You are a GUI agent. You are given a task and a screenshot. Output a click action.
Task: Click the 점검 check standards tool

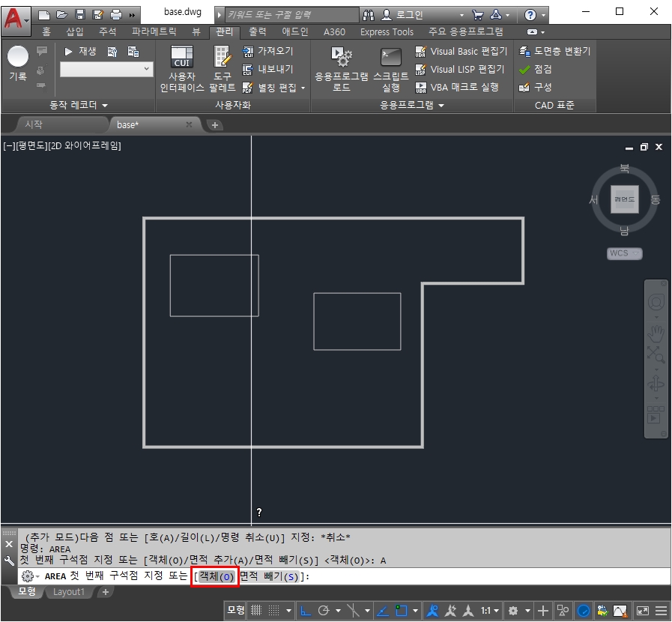(x=536, y=70)
